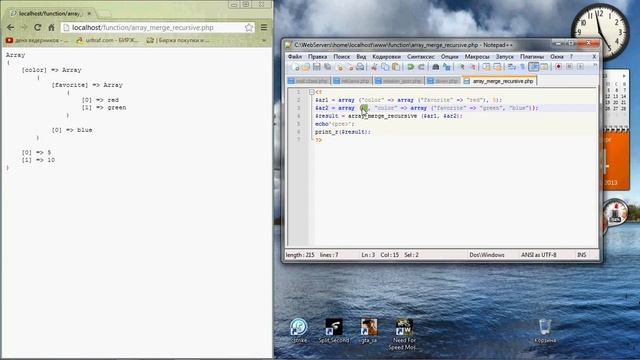Open the Поиск menu
The width and height of the screenshot is (640, 360).
coord(342,57)
